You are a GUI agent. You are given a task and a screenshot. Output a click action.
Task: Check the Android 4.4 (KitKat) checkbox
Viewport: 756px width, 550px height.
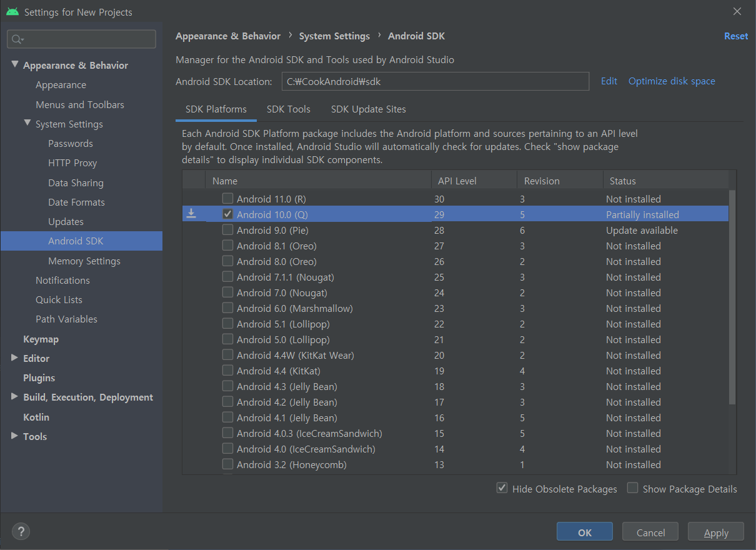(227, 371)
